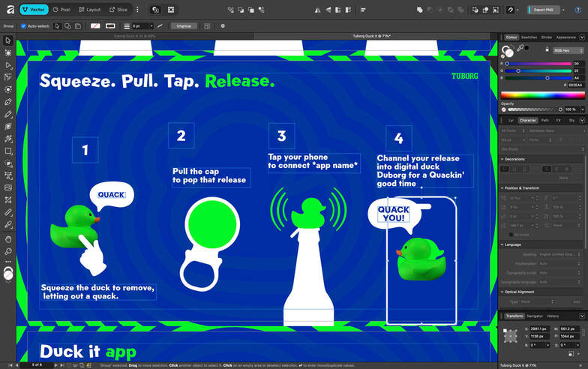Screen dimensions: 588x369
Task: Collapse the Position & Transform section
Action: click(x=502, y=188)
